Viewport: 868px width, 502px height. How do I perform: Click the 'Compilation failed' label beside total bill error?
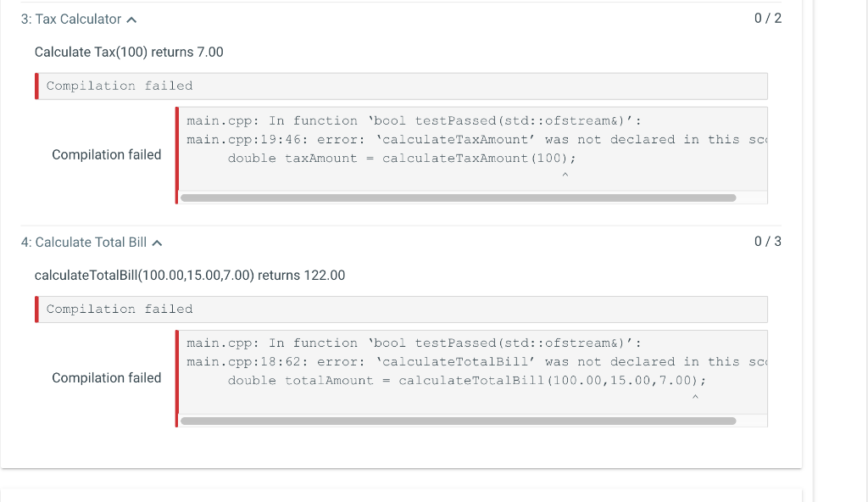point(106,378)
